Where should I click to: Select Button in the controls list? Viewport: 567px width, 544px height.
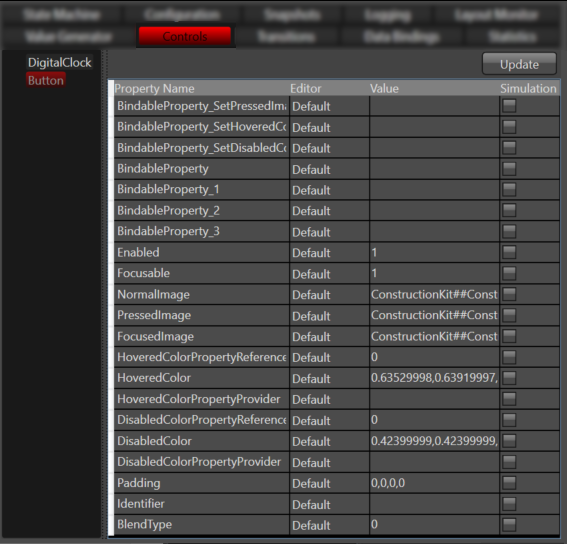[x=46, y=80]
